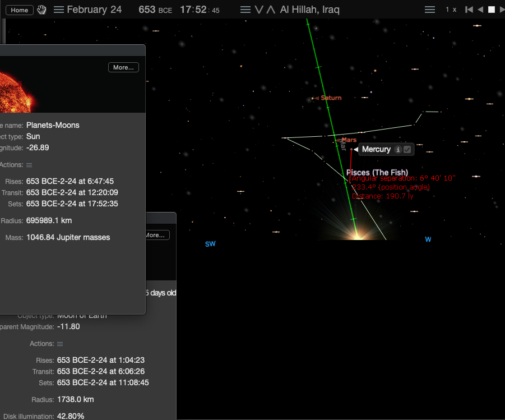505x420 pixels.
Task: Open the time flow rate menu
Action: pos(430,10)
